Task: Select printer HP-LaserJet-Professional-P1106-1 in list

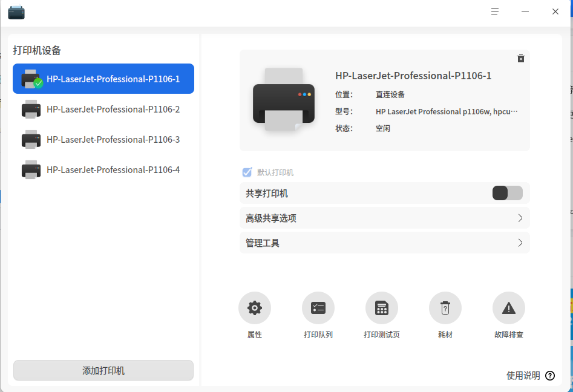Action: click(103, 79)
